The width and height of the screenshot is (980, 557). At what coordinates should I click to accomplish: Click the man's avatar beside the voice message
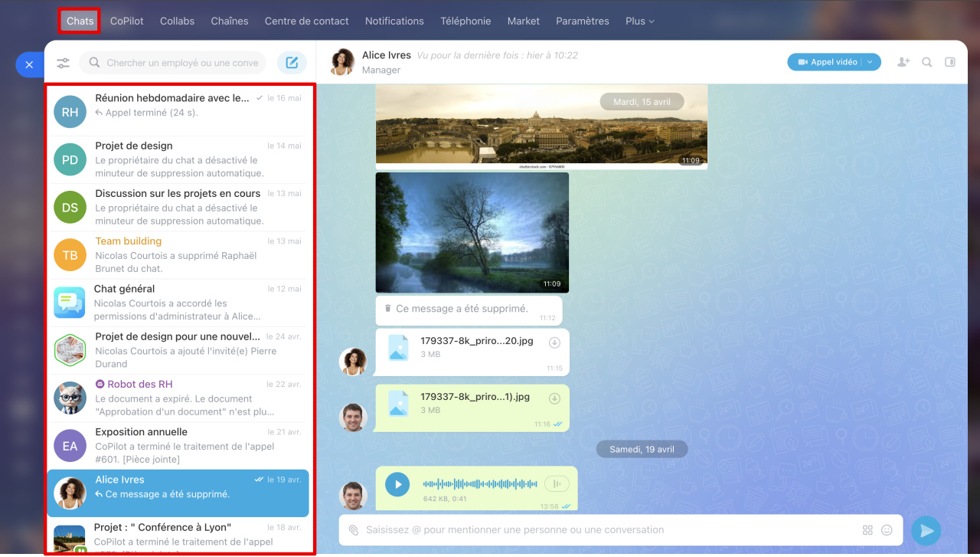[353, 496]
